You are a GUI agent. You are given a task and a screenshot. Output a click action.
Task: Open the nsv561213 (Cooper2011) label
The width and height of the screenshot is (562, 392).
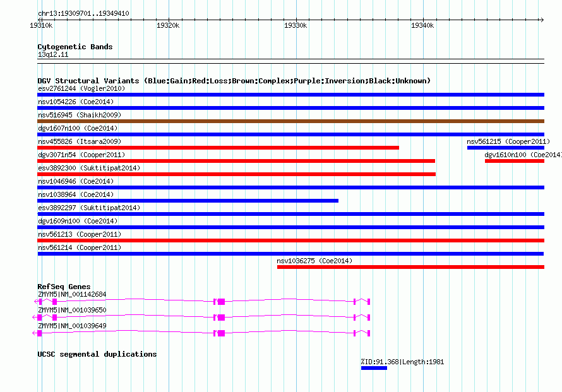pos(80,234)
